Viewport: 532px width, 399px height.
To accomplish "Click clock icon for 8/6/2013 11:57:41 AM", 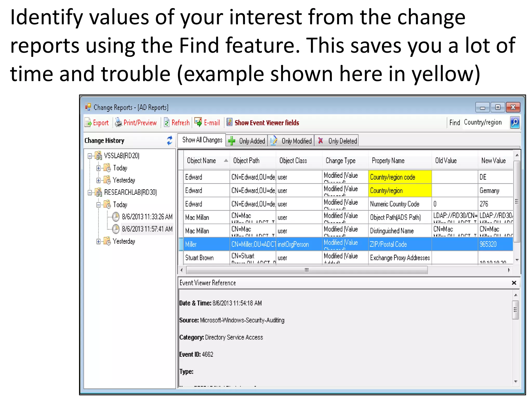I will (x=116, y=229).
